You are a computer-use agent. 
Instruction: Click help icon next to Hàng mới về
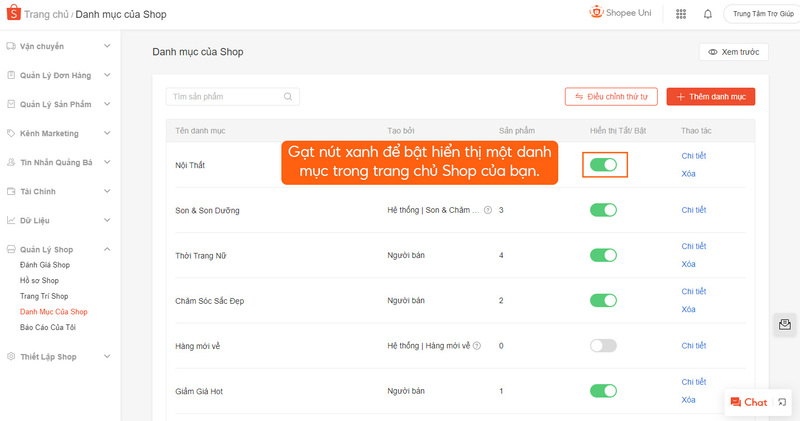477,345
